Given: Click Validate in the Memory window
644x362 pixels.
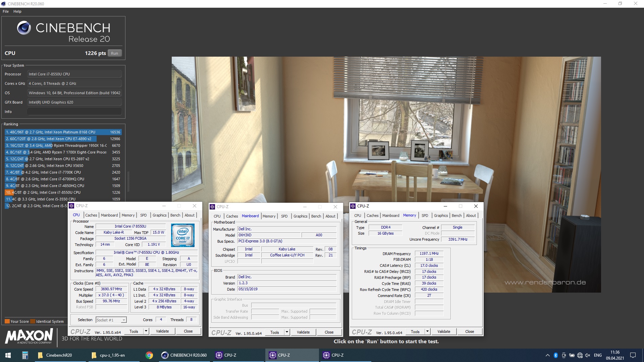Looking at the screenshot, I should tap(444, 331).
